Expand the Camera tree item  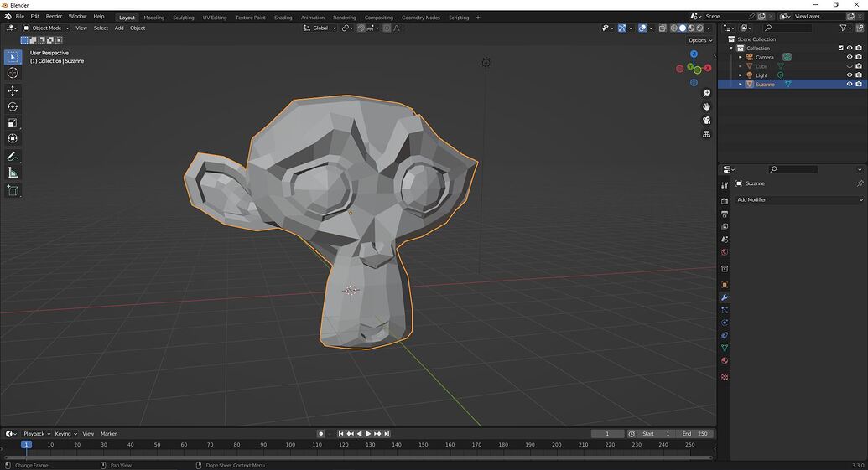click(741, 58)
